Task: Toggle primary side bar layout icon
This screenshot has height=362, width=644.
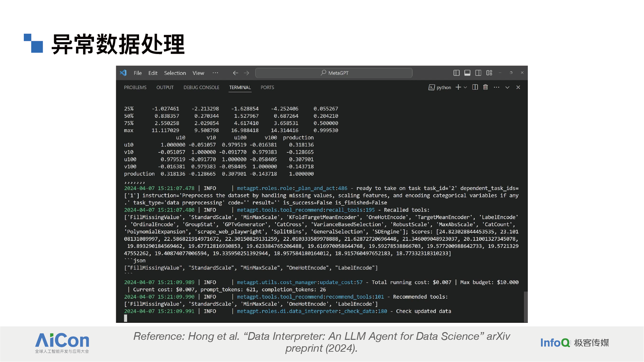Action: click(x=456, y=73)
